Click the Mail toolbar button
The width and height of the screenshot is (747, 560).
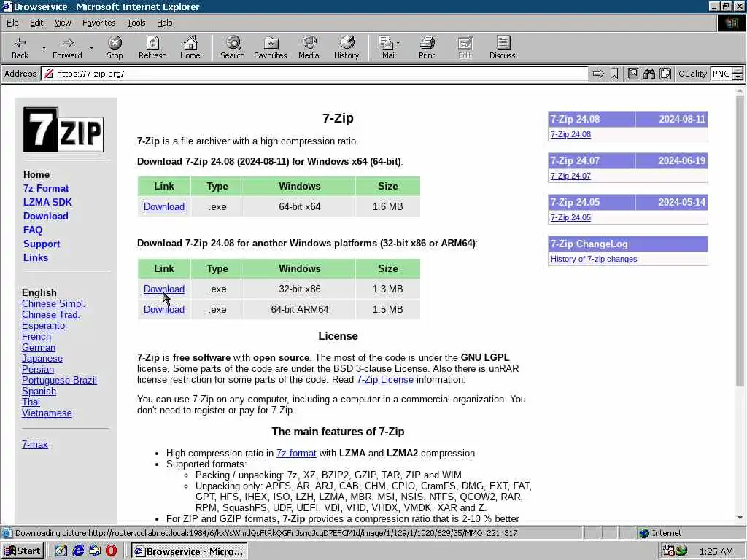coord(390,47)
